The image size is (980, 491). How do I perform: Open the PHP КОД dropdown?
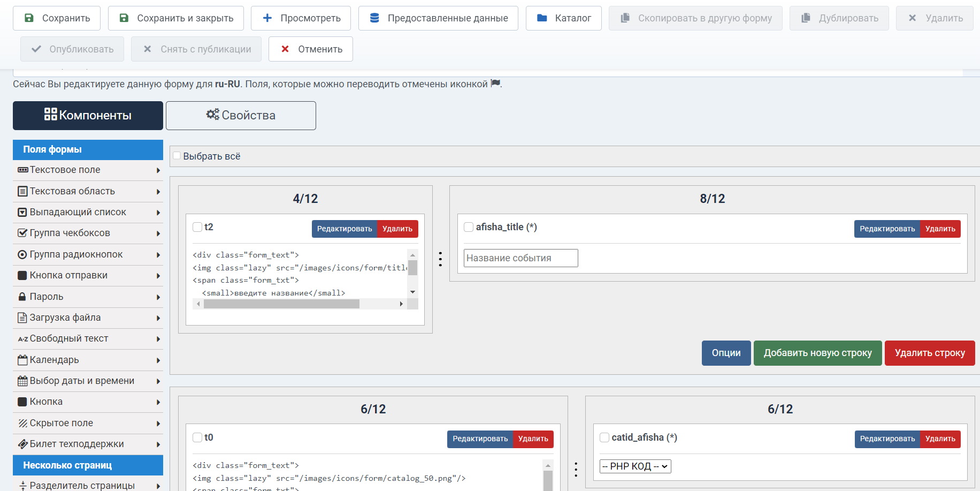click(x=635, y=466)
